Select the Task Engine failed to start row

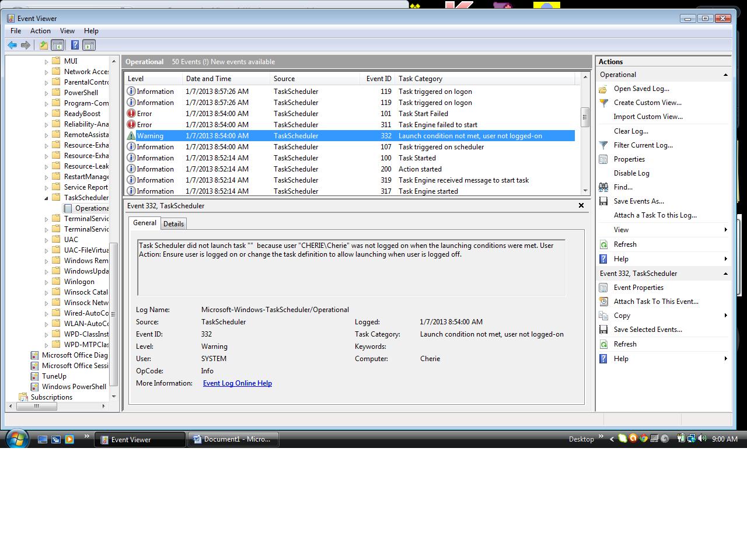(350, 125)
